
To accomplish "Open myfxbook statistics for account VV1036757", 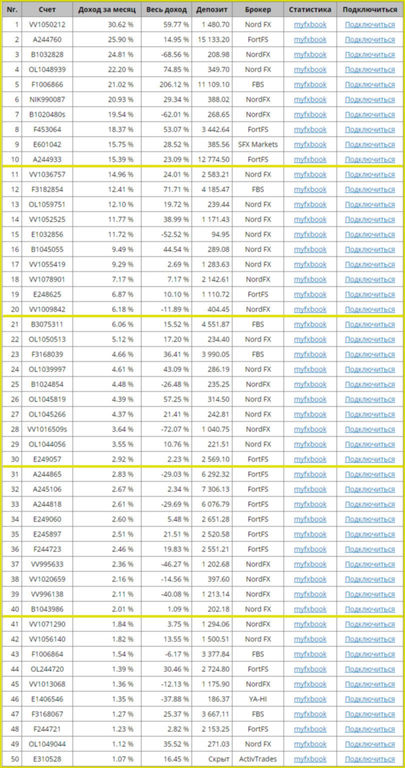I will coord(310,174).
